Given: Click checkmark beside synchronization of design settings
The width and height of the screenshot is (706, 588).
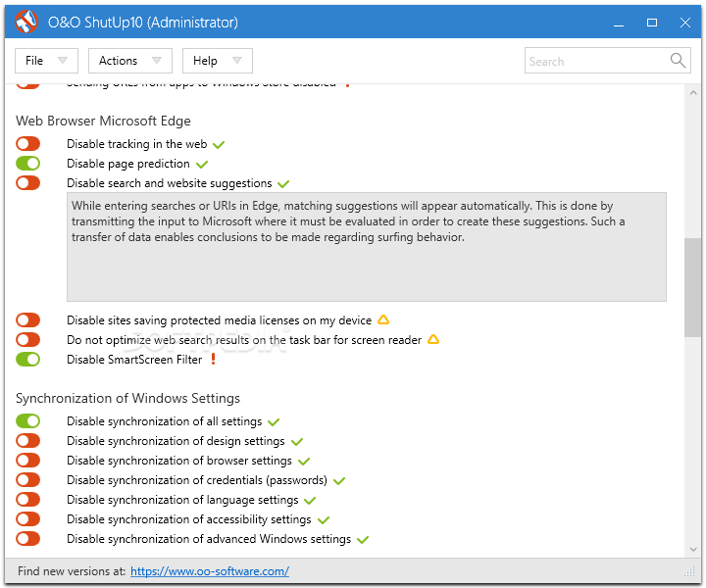Looking at the screenshot, I should 297,442.
